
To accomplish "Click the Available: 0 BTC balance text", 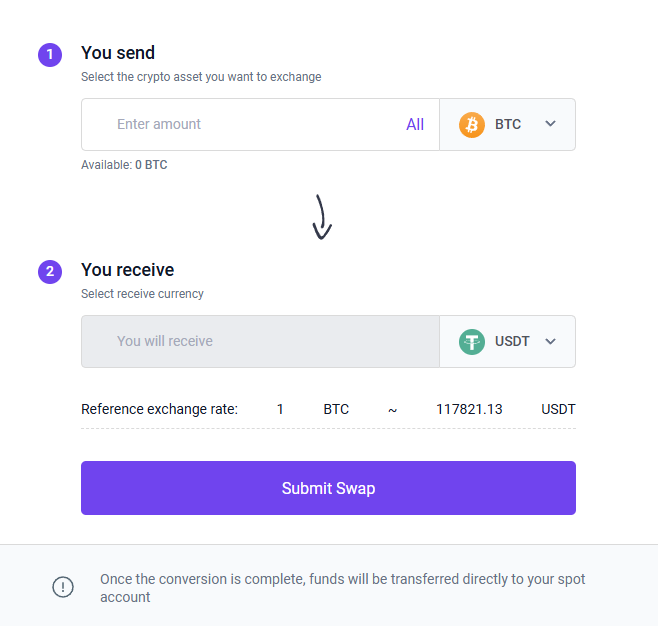I will pos(124,165).
